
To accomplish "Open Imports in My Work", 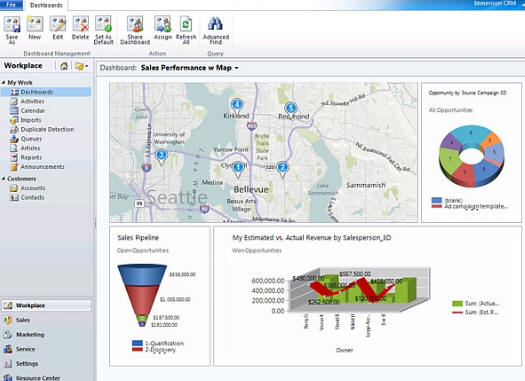I will pyautogui.click(x=31, y=120).
